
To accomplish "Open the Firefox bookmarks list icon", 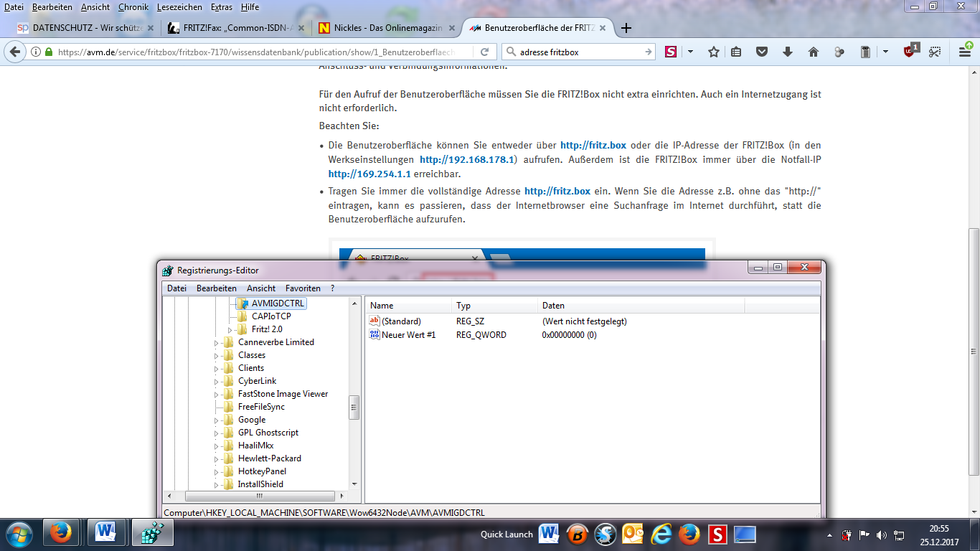I will coord(736,52).
